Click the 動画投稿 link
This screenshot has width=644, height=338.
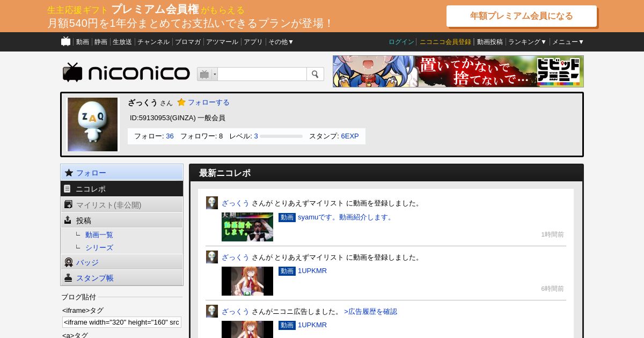490,42
